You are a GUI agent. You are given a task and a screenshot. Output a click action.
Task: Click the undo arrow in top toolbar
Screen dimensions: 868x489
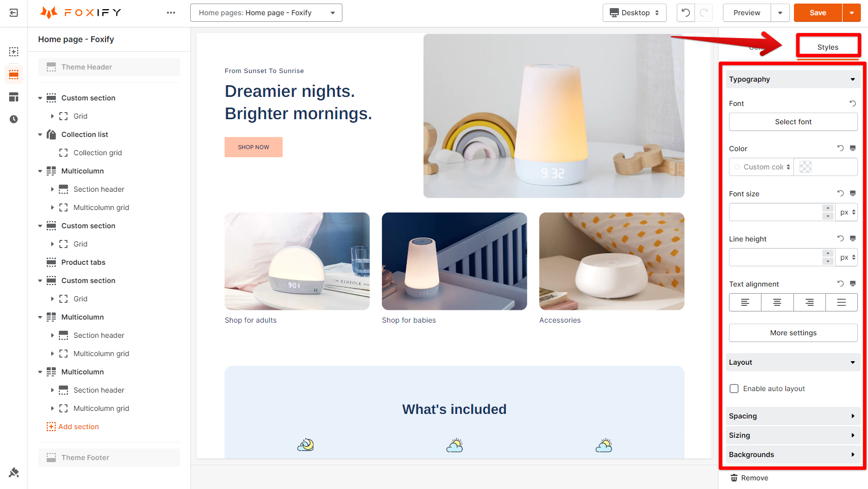(x=685, y=13)
